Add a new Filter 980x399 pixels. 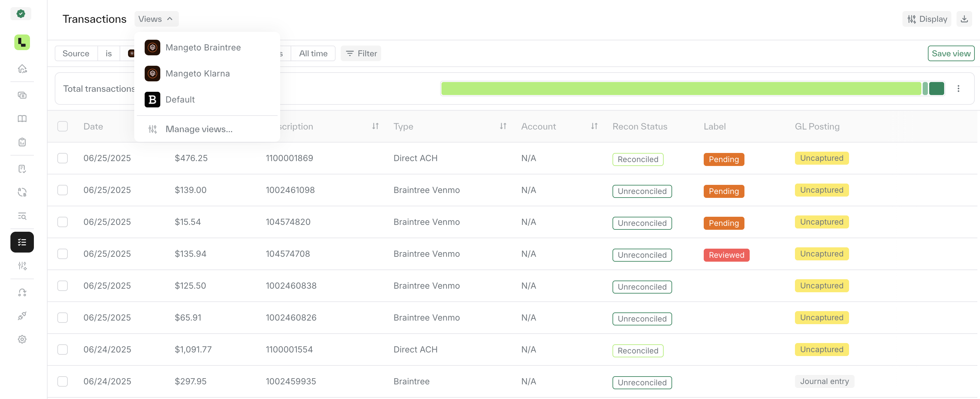pos(361,54)
